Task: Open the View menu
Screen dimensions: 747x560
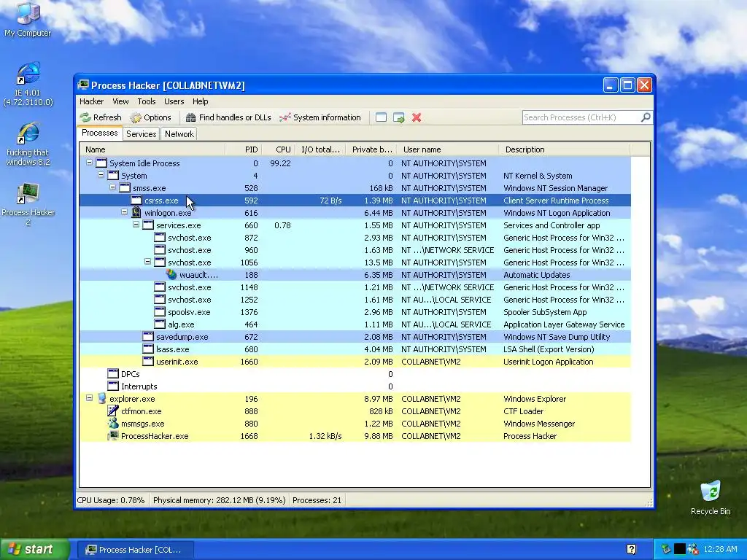Action: [120, 101]
